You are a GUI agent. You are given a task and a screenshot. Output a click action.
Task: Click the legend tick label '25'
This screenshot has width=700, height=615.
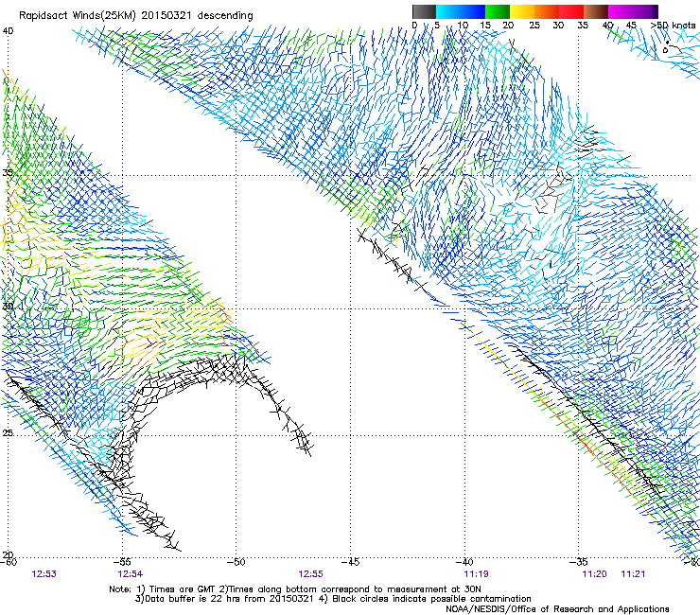pyautogui.click(x=534, y=26)
